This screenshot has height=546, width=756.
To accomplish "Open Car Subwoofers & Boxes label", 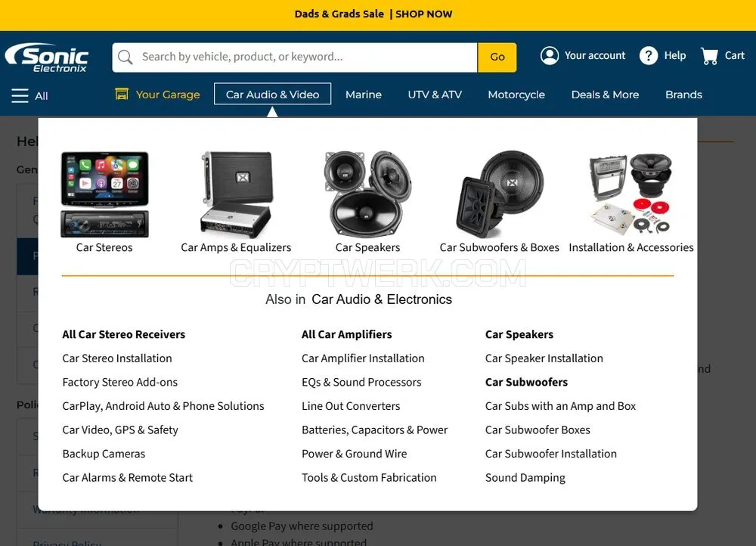I will pos(500,247).
